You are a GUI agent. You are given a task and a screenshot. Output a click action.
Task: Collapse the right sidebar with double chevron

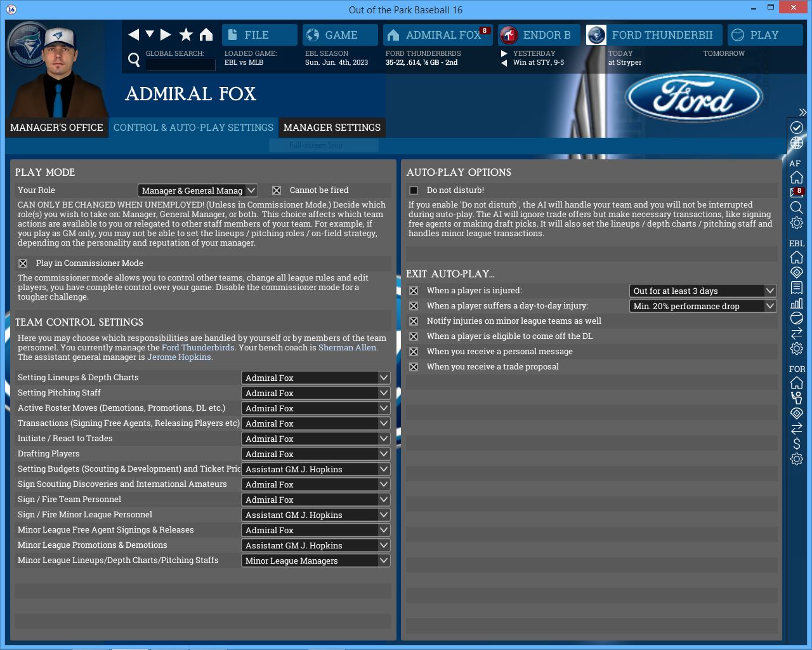point(802,112)
